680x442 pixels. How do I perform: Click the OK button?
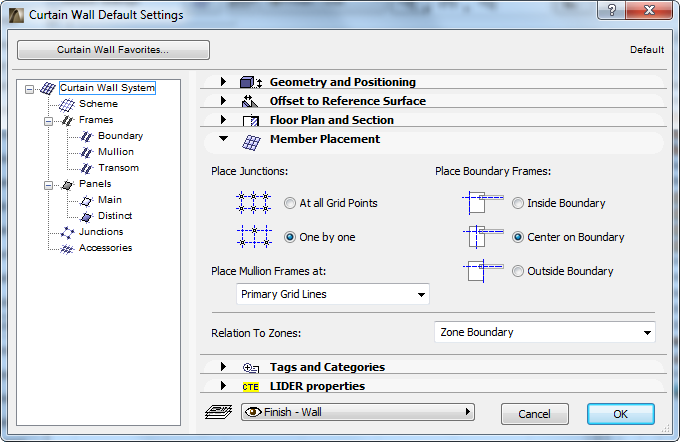pos(621,414)
